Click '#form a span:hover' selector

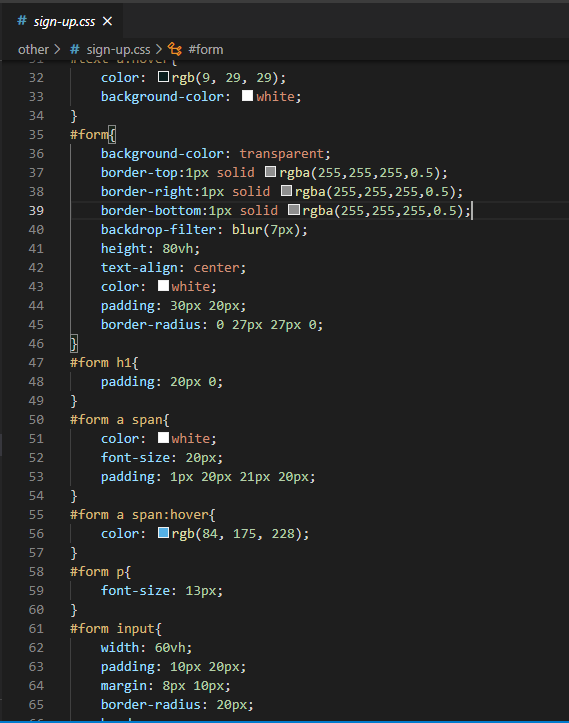pos(139,515)
